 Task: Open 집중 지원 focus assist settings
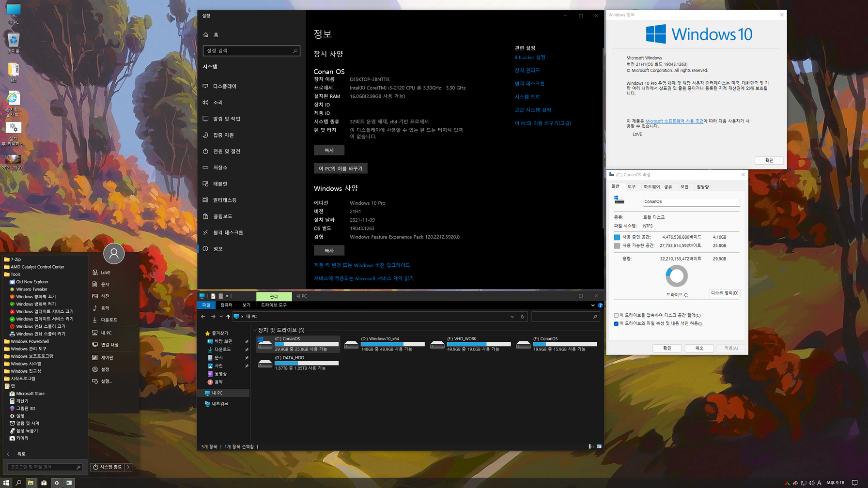[223, 135]
